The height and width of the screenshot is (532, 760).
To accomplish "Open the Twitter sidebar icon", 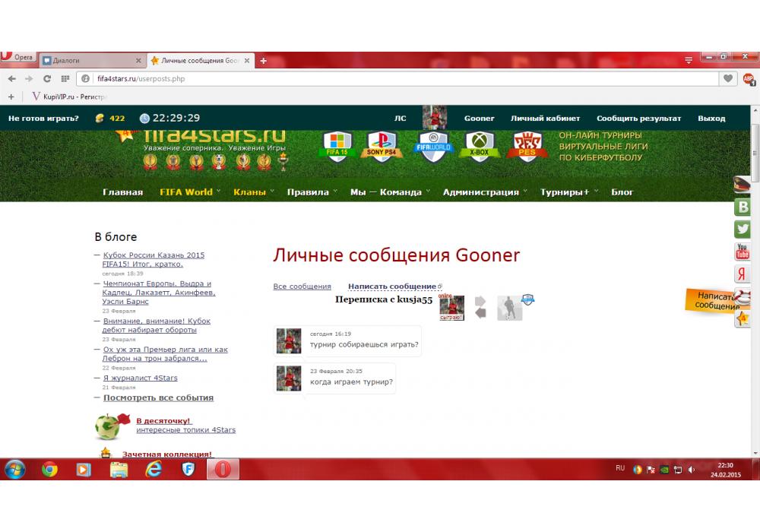I will (742, 229).
